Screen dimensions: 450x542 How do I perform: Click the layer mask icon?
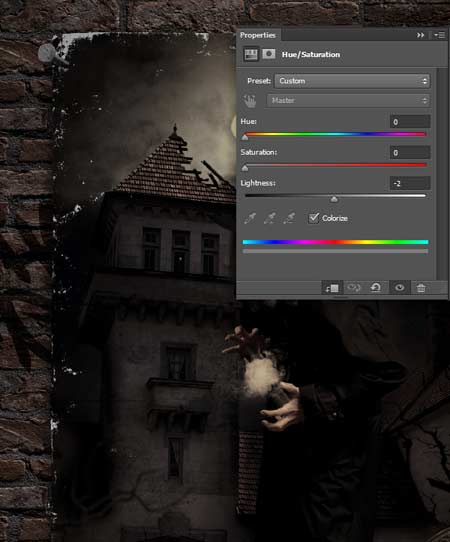(x=269, y=54)
